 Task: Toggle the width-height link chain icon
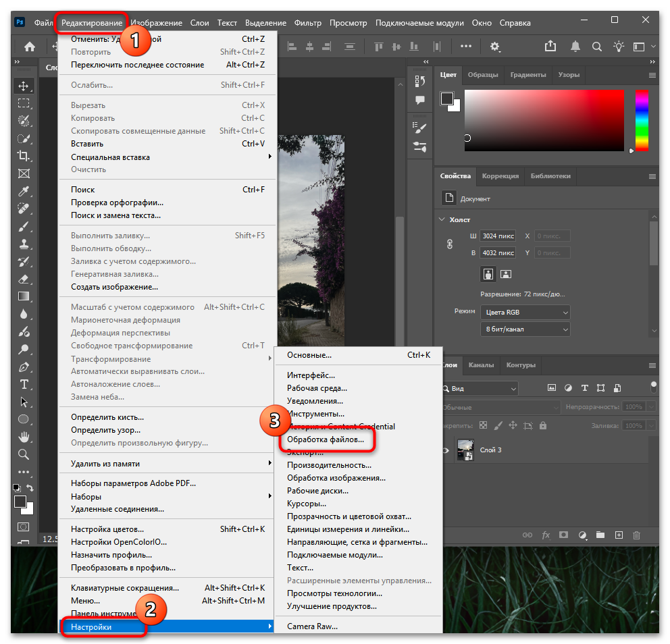[x=450, y=244]
